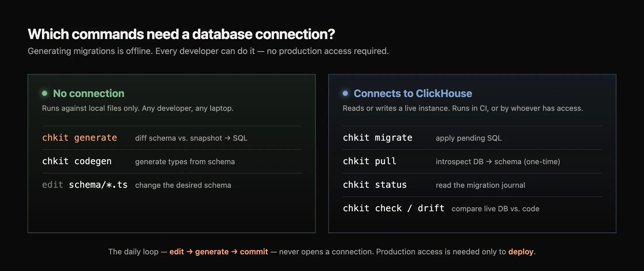Screen dimensions: 644x271
Task: Click the 'Connects to ClickHouse' panel title
Action: click(x=413, y=94)
